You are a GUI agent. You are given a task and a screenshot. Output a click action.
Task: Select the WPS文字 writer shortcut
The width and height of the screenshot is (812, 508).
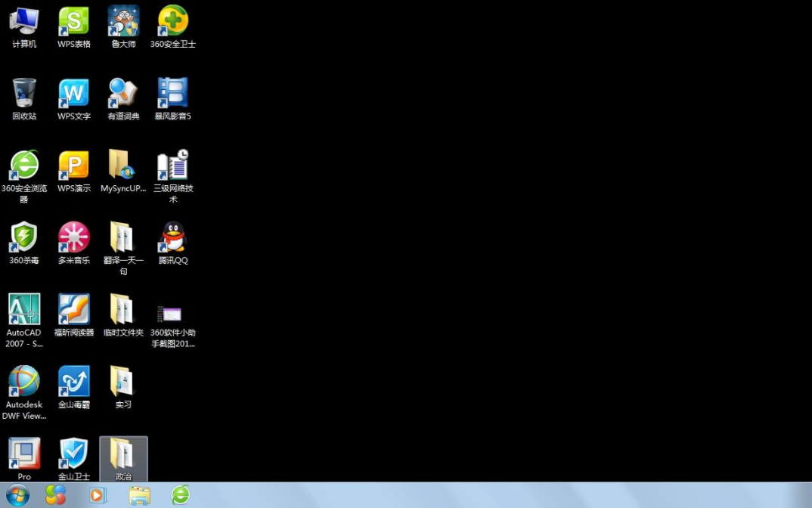point(74,93)
